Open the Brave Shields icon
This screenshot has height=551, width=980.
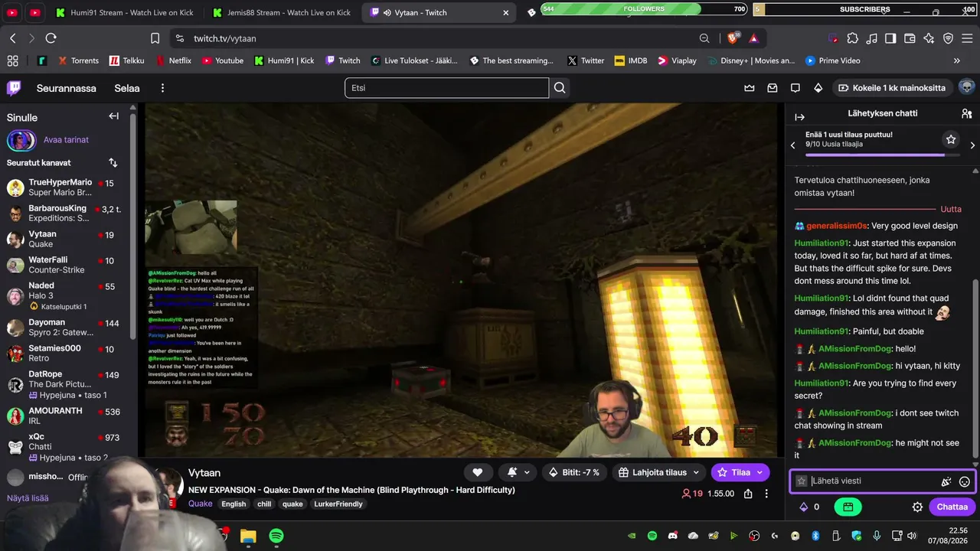733,38
